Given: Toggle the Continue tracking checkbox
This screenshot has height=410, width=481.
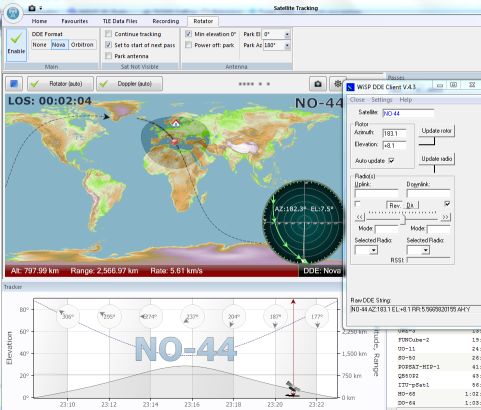Looking at the screenshot, I should tap(108, 34).
